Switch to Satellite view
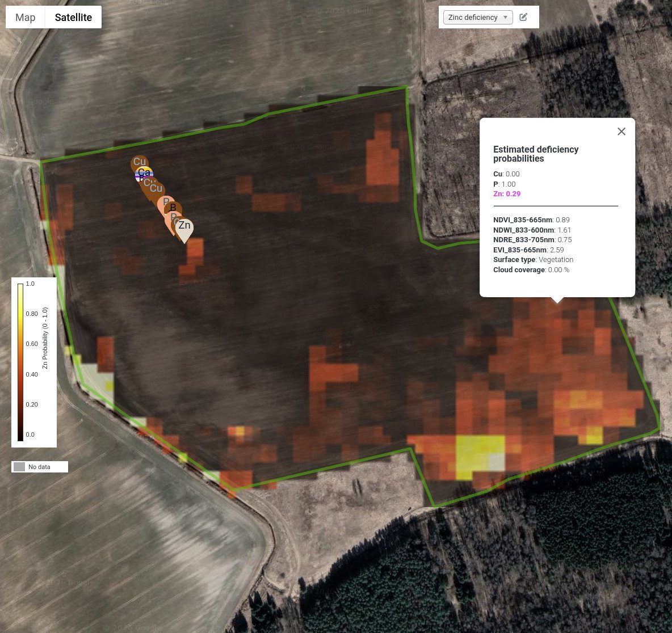 point(73,17)
